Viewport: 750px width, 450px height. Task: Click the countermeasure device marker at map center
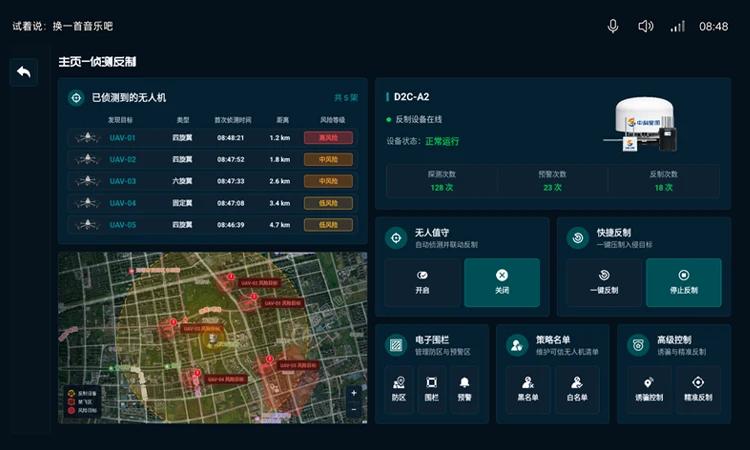[213, 339]
